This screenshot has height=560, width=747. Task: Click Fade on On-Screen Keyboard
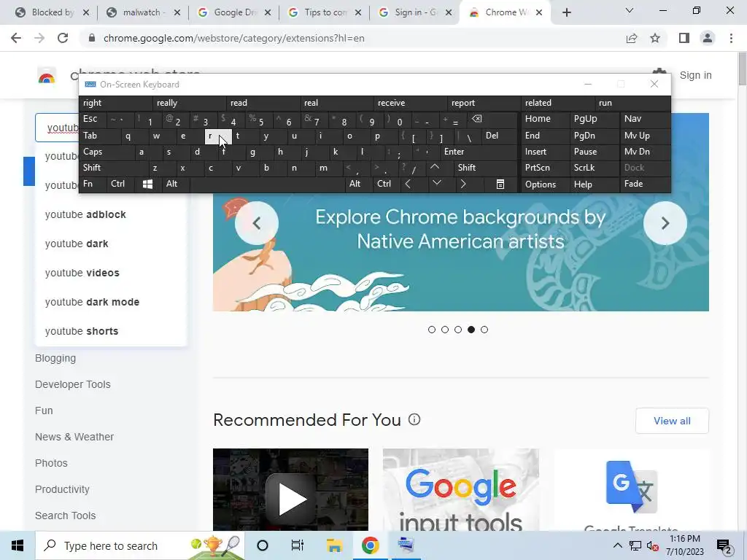(645, 184)
